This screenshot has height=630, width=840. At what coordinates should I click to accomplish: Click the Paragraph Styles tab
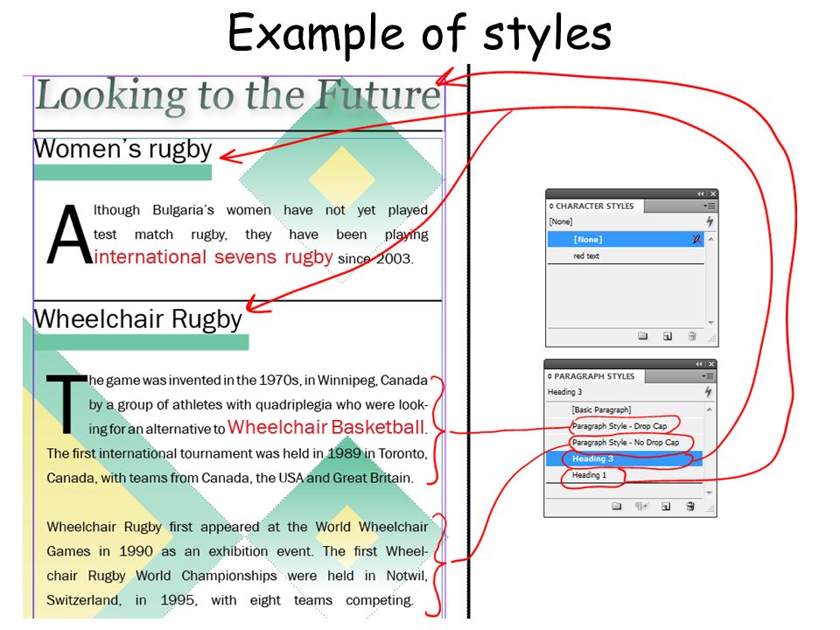coord(594,376)
